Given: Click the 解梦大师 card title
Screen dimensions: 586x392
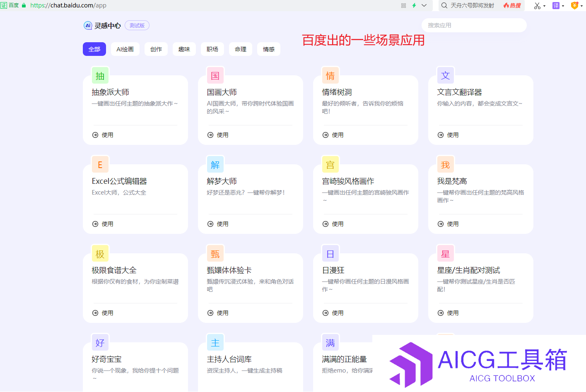Looking at the screenshot, I should [222, 181].
